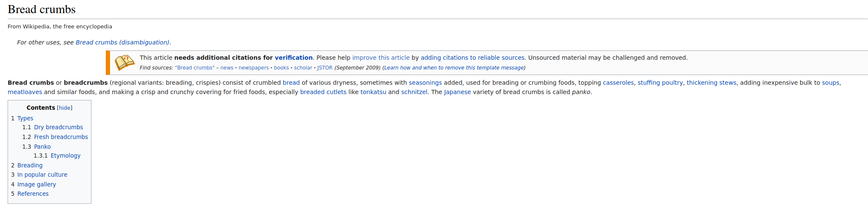Open 'Learn how and when to remove this template message'

pos(454,68)
